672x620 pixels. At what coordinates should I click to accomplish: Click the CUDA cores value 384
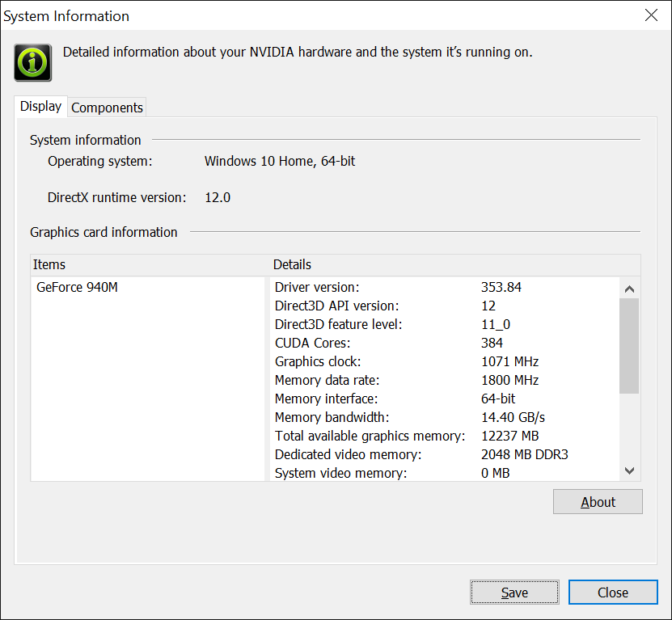[x=492, y=344]
